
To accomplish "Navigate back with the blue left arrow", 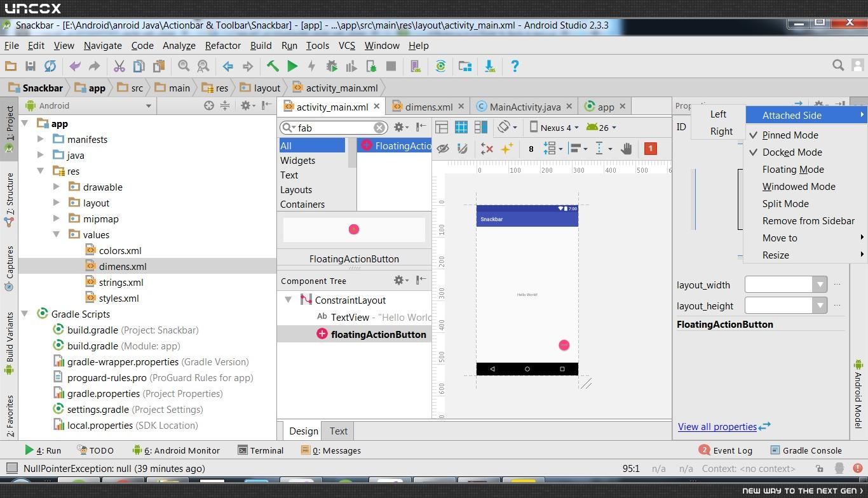I will point(227,66).
